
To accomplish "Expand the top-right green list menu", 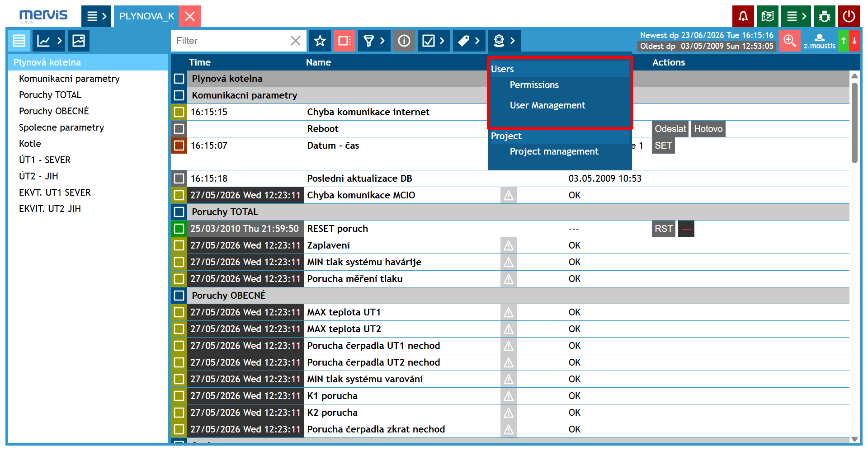I will [x=797, y=16].
